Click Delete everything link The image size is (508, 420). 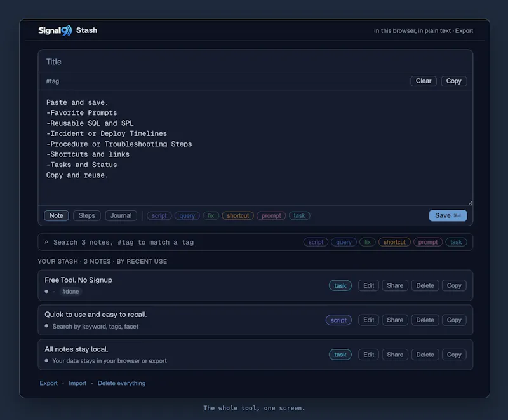(121, 383)
